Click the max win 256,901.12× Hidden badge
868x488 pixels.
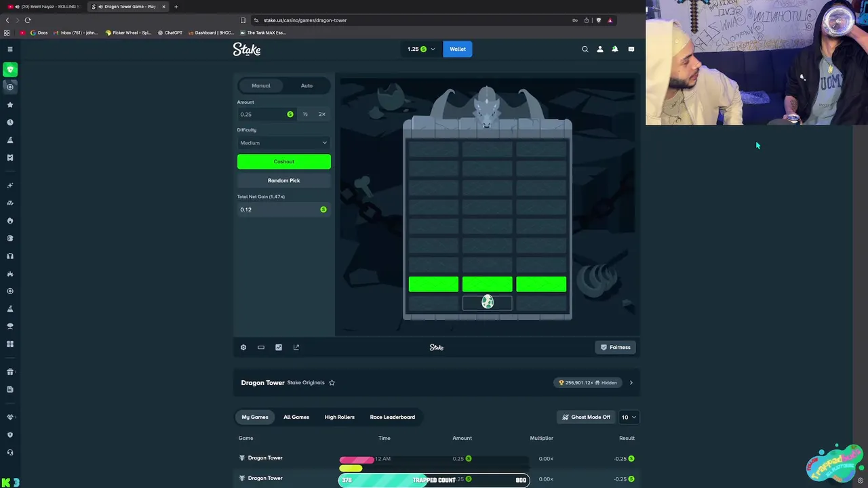(588, 383)
